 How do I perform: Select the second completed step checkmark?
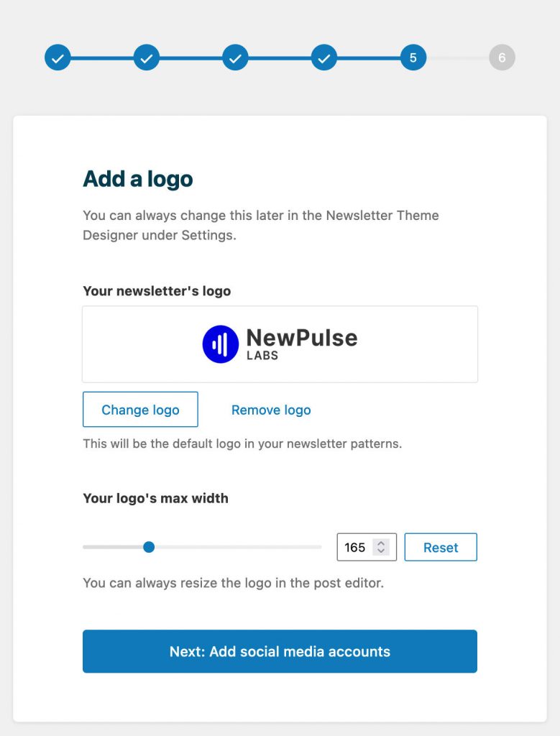click(x=146, y=57)
